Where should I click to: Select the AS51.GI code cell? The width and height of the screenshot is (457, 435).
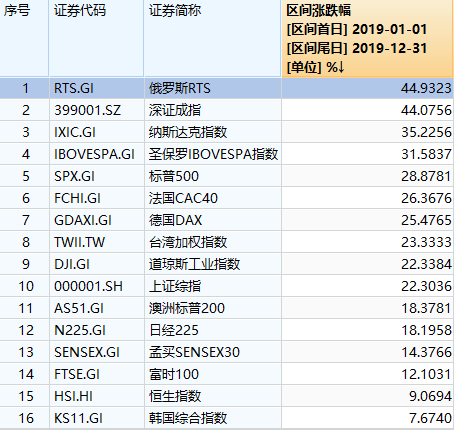pos(97,308)
